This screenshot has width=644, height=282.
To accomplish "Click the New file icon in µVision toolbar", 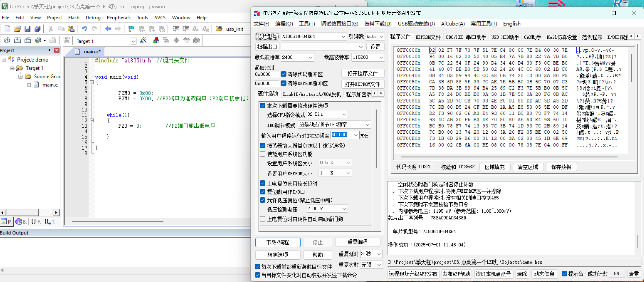I will (7, 29).
